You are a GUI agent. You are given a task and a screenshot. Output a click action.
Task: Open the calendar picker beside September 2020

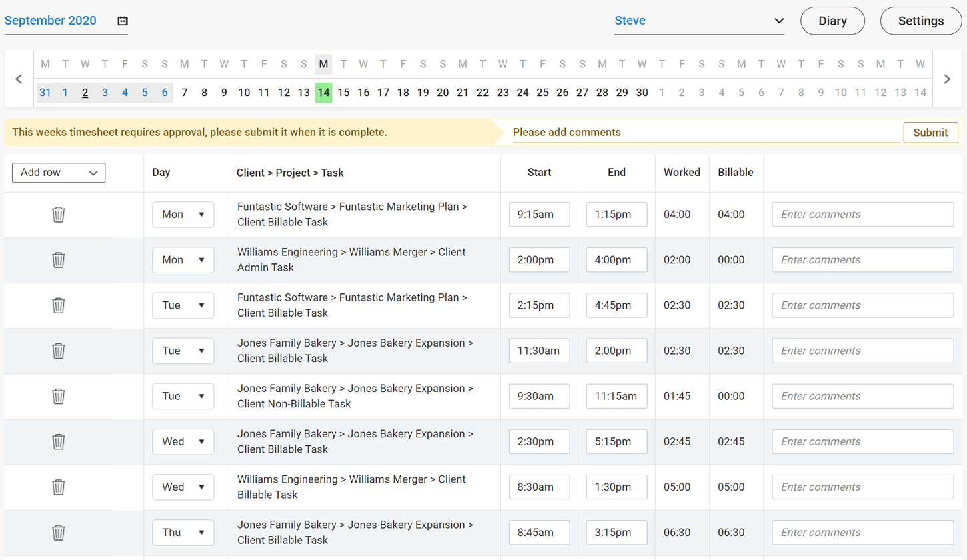pos(122,21)
